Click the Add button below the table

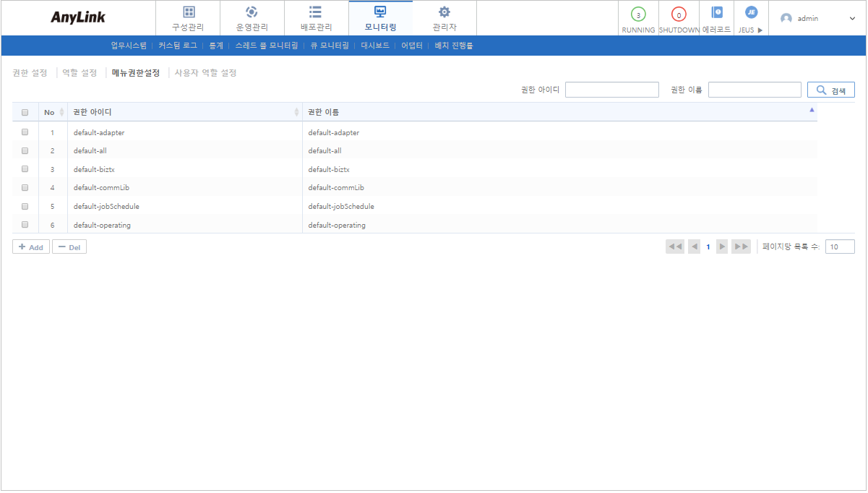click(31, 247)
